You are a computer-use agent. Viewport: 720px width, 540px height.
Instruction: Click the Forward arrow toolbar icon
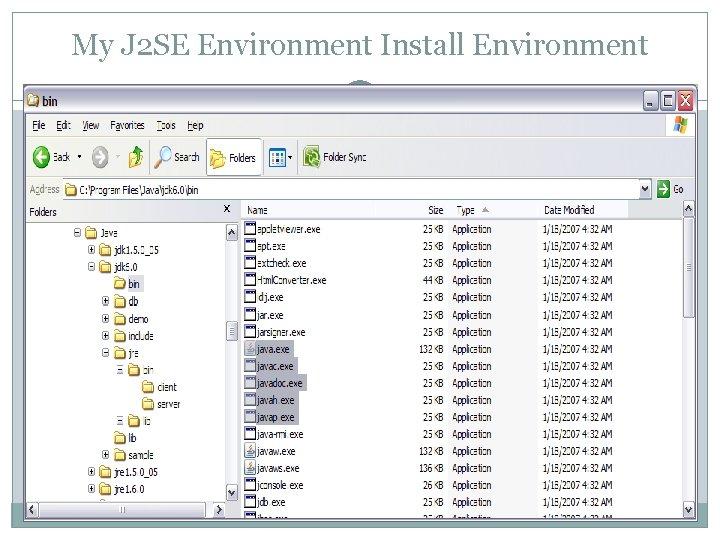(x=99, y=157)
